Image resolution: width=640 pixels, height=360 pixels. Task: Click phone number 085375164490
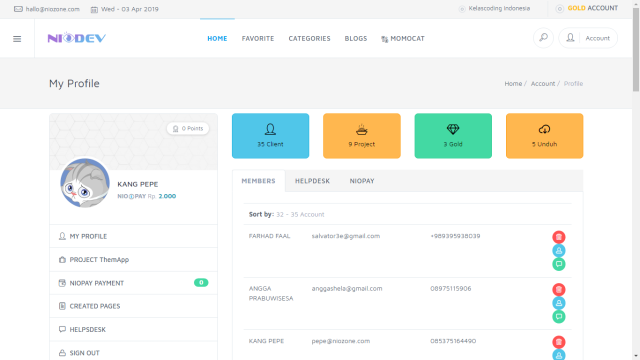[x=453, y=341]
